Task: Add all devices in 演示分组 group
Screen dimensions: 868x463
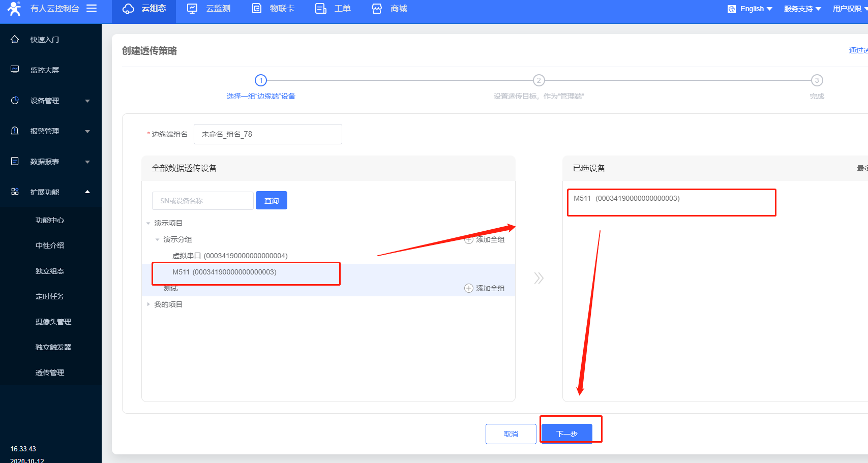Action: (x=485, y=240)
